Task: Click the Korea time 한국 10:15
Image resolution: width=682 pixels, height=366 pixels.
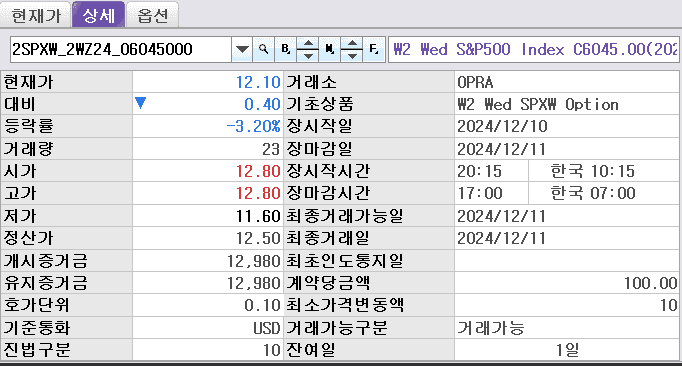Action: [x=593, y=171]
